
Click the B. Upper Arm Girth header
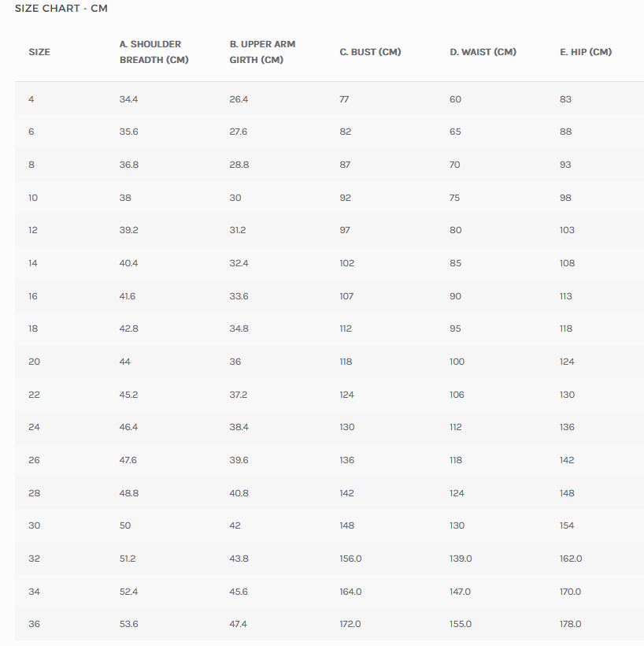[262, 52]
